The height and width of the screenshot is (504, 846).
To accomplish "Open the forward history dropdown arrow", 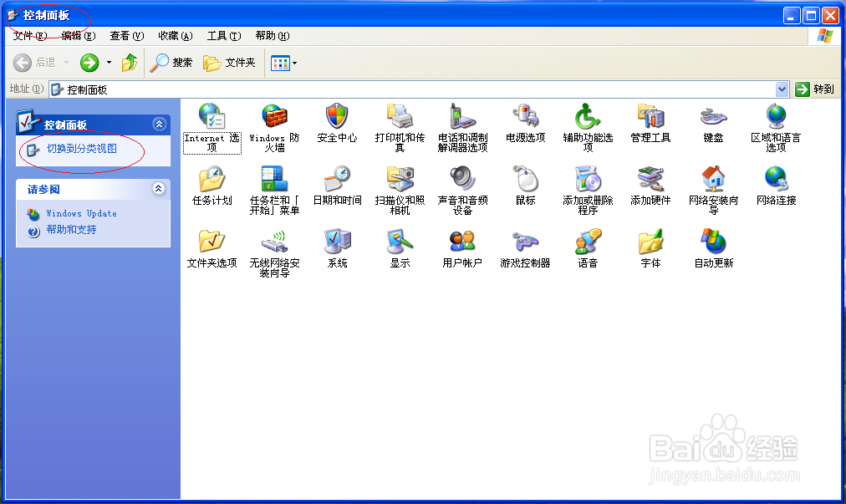I will pos(109,63).
